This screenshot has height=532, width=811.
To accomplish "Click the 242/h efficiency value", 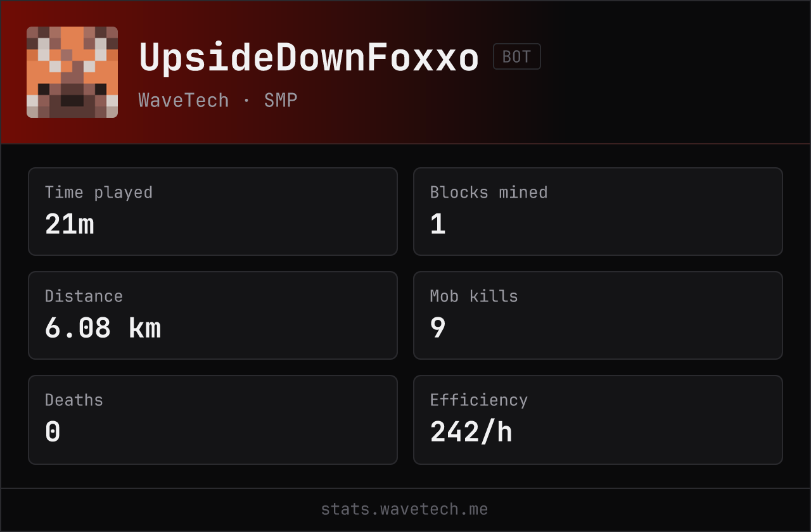I will (471, 432).
